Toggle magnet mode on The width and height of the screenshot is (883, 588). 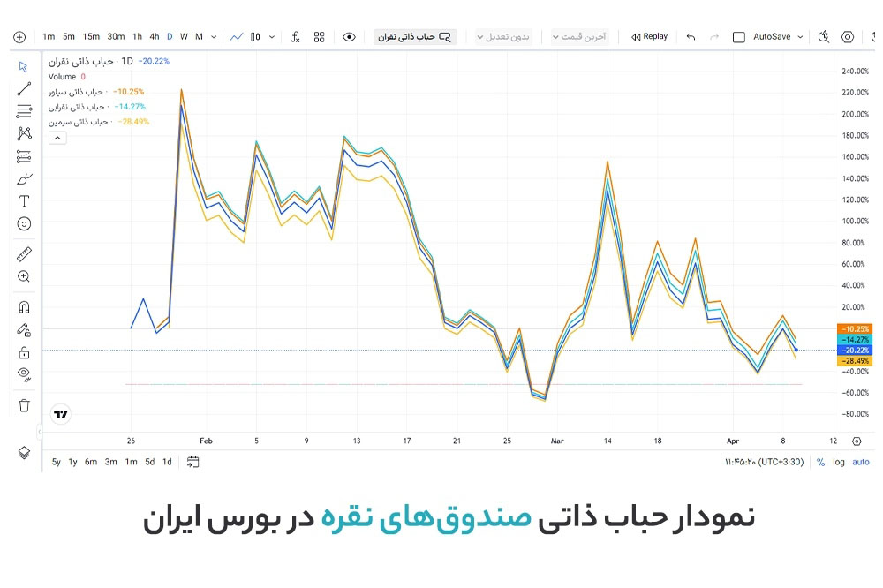point(24,307)
